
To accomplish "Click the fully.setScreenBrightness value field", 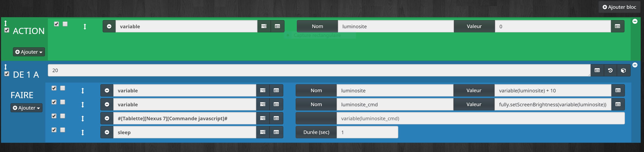I will pos(553,104).
